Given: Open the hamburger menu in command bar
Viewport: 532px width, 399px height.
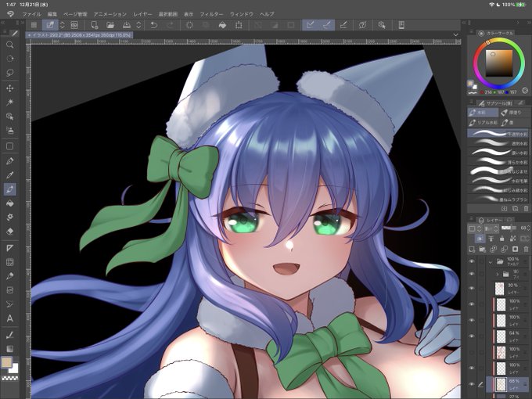Looking at the screenshot, I should (34, 25).
